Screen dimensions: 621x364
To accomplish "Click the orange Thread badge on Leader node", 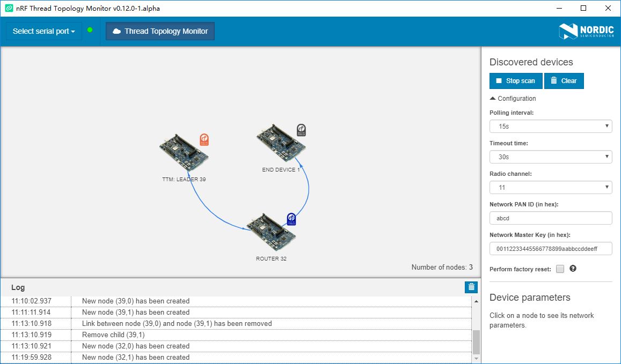I will (x=204, y=140).
